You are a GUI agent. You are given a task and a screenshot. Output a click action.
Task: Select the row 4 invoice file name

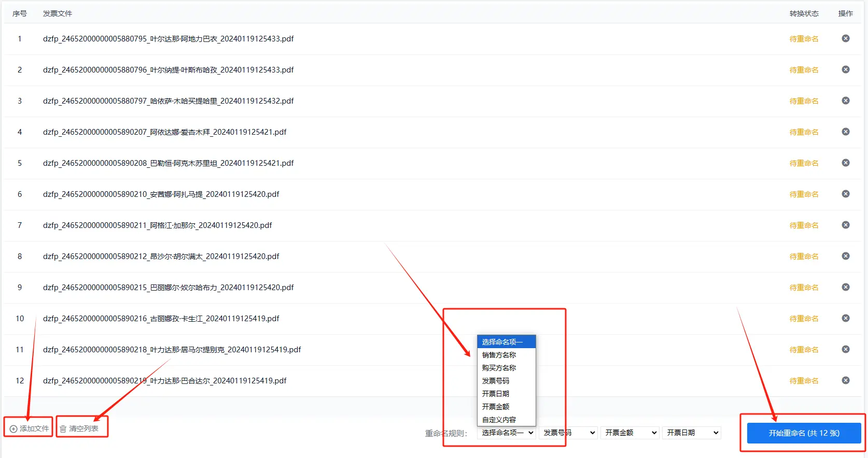[x=164, y=132]
